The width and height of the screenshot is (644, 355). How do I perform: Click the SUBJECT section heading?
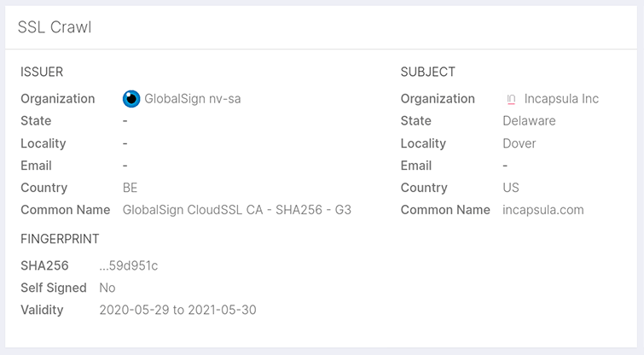point(428,72)
